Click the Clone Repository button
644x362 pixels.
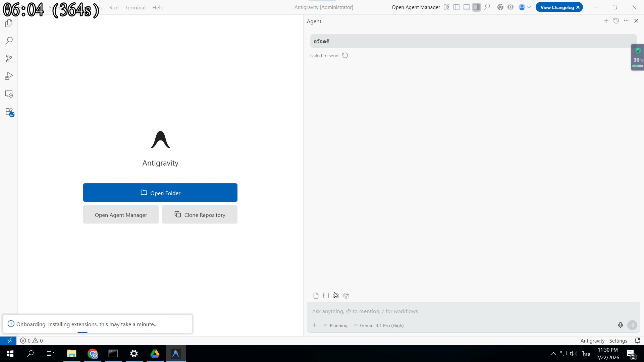(200, 215)
